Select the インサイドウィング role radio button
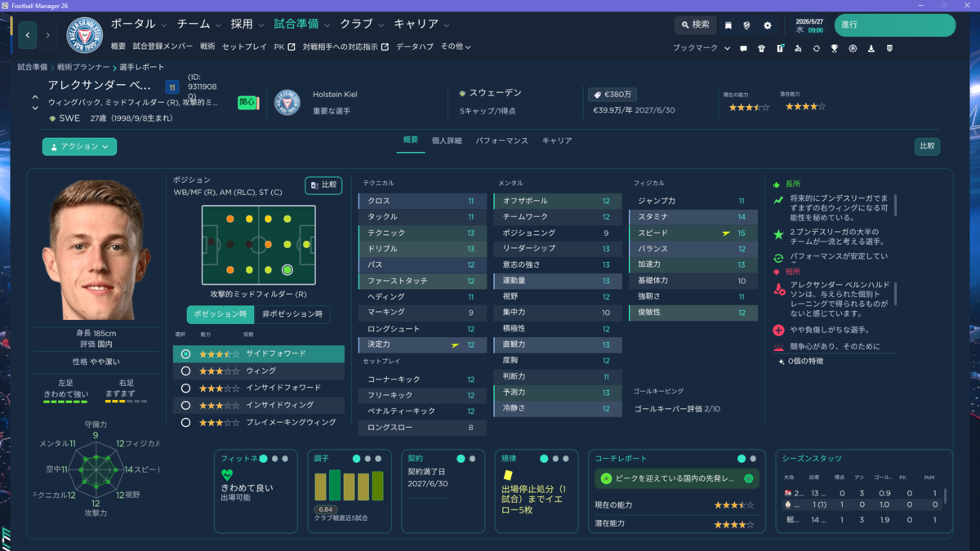This screenshot has height=551, width=980. [x=186, y=406]
